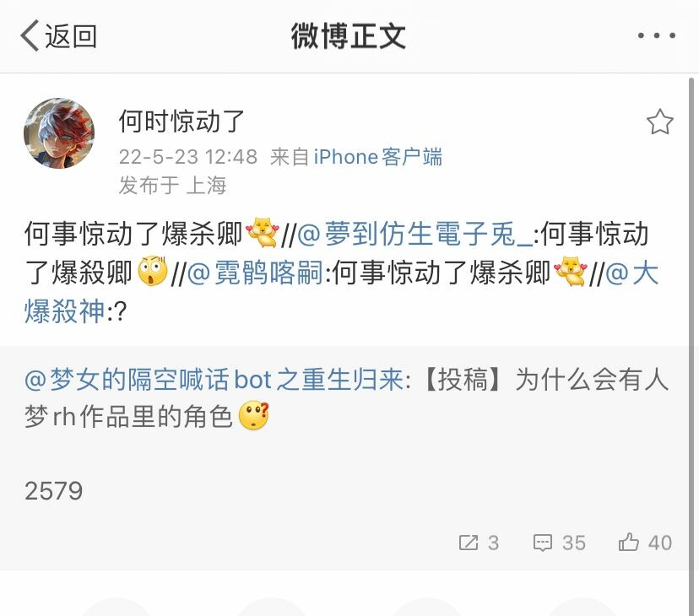Tap the like count 40

660,543
